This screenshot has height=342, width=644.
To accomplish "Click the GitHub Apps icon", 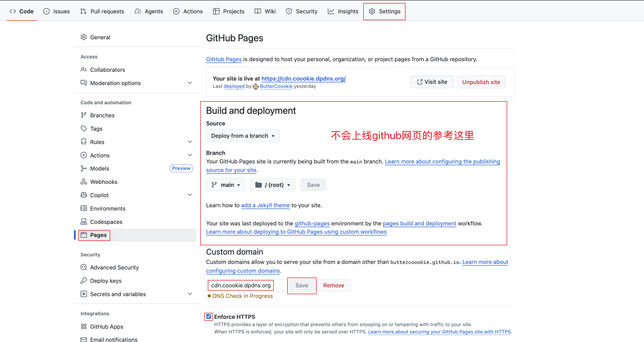I will 84,327.
